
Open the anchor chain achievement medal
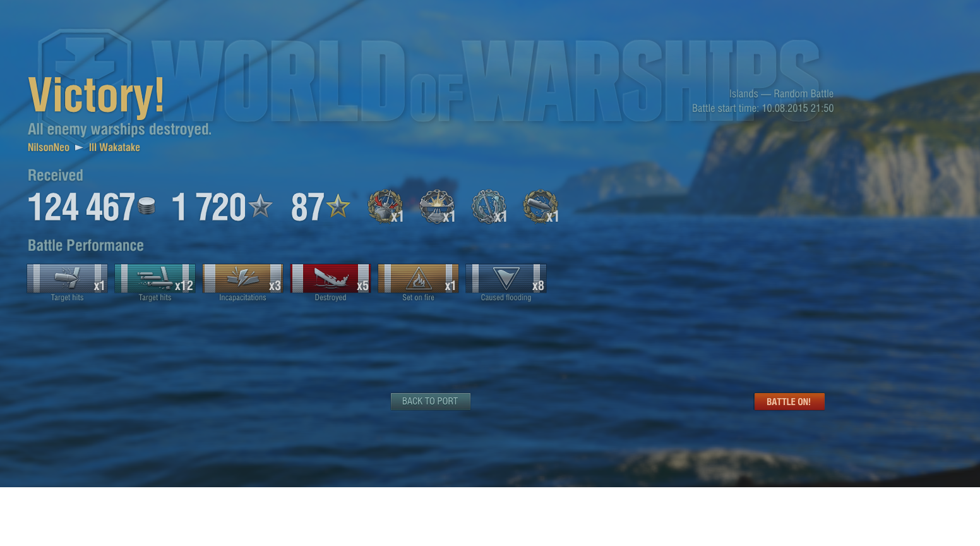(x=489, y=206)
